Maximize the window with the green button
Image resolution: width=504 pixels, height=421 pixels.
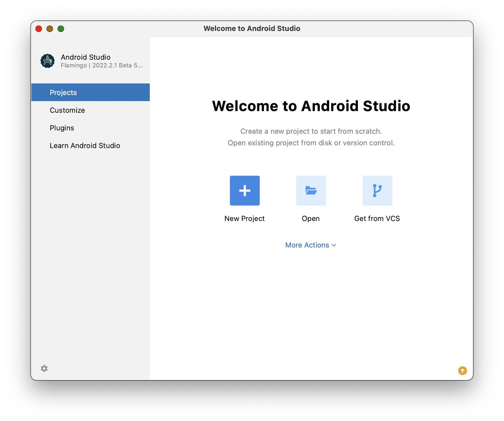tap(61, 29)
